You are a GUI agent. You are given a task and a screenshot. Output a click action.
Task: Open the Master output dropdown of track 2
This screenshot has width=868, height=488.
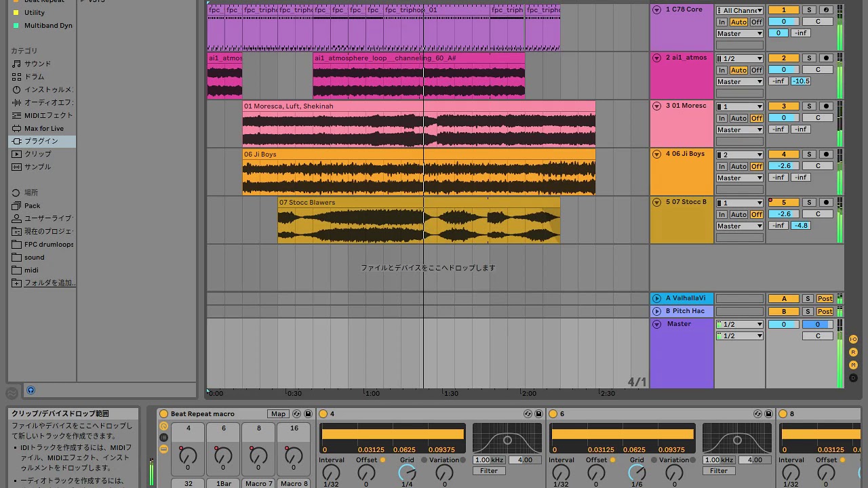coord(740,82)
